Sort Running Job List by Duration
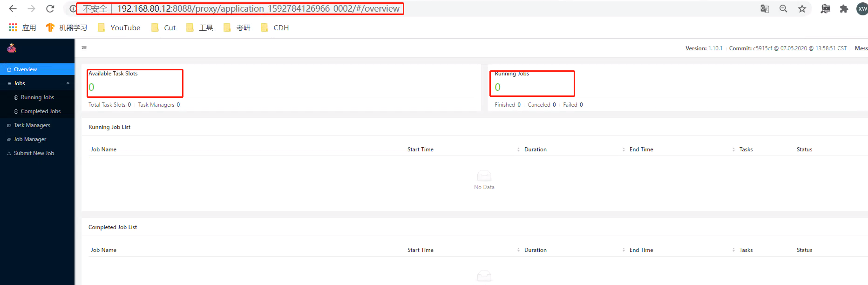This screenshot has height=285, width=868. [x=624, y=149]
